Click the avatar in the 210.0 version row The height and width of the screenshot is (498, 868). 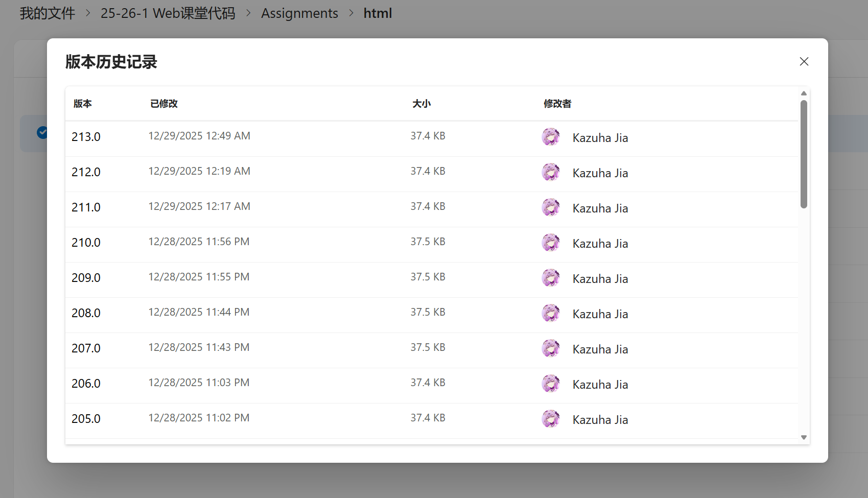click(x=551, y=243)
